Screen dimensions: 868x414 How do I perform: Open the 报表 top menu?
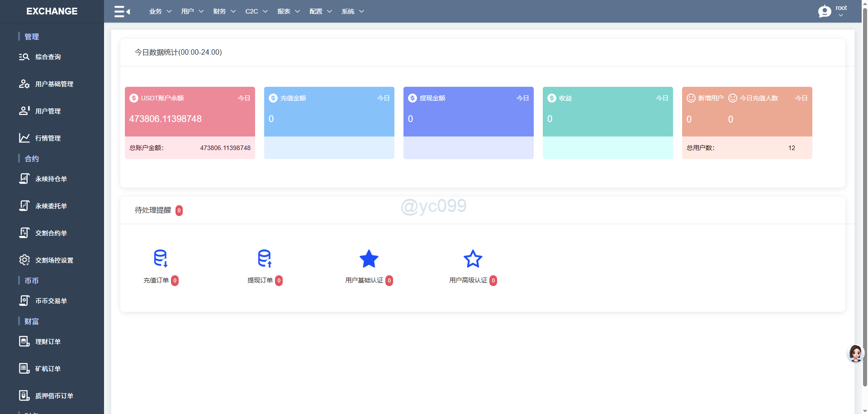[x=289, y=11]
